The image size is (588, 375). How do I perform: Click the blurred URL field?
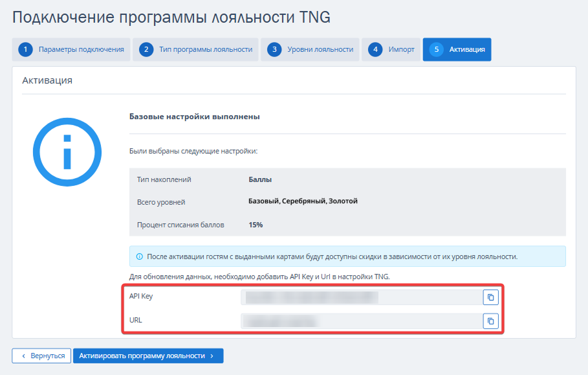coord(362,321)
